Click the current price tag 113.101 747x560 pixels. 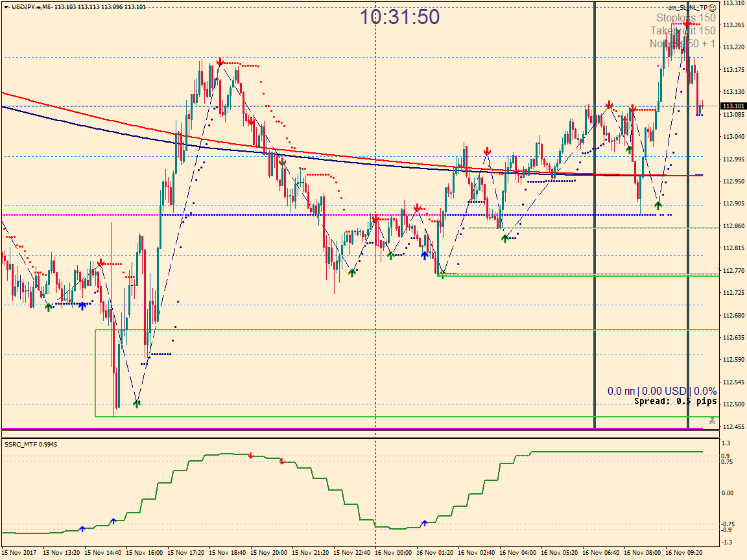(733, 106)
